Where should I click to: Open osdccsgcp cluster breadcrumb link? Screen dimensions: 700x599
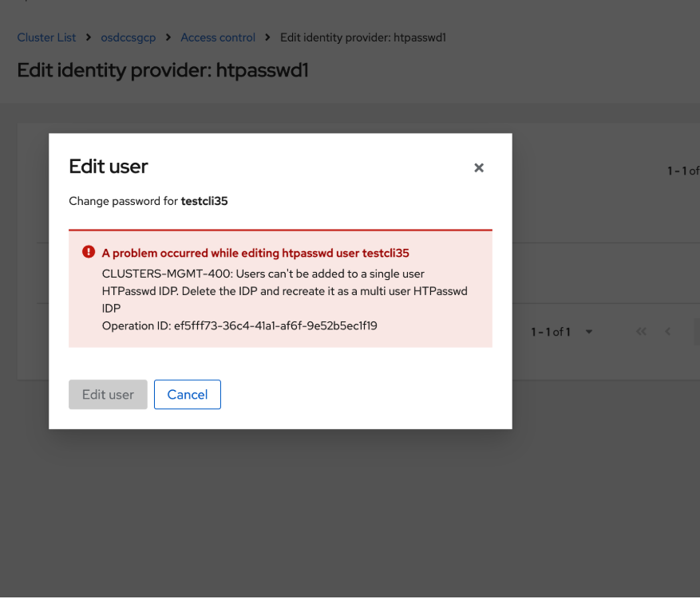[x=129, y=37]
